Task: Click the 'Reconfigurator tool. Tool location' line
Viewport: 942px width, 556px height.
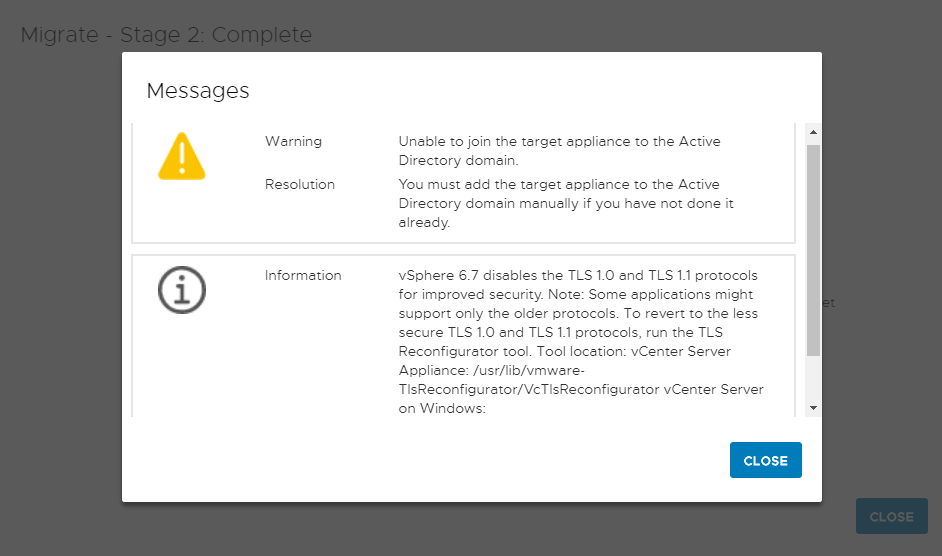Action: [x=564, y=352]
